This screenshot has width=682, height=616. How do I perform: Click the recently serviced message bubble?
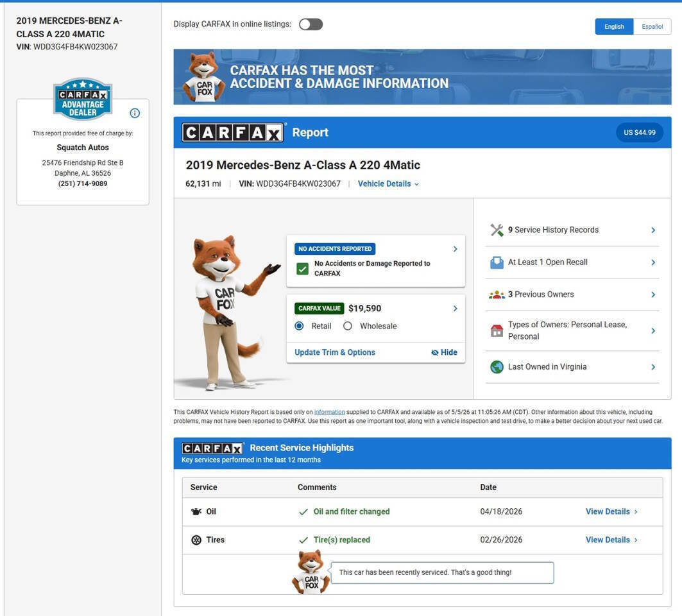442,572
